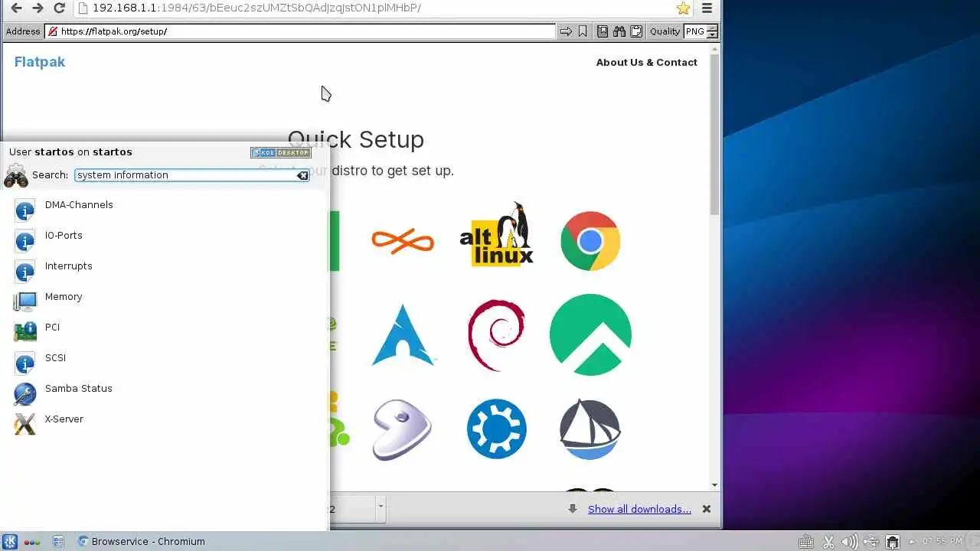Screen dimensions: 980x551
Task: Select the Solus sailboat logo
Action: (590, 429)
